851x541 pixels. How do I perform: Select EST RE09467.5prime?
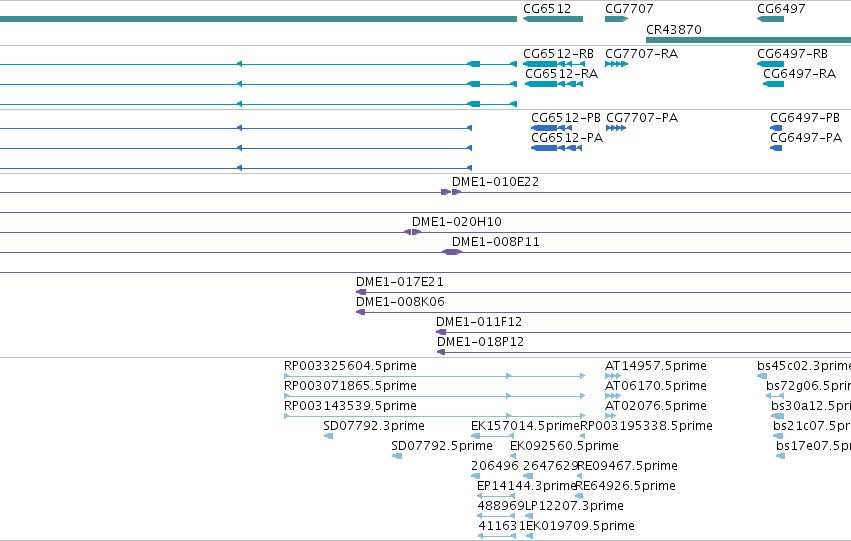click(580, 476)
